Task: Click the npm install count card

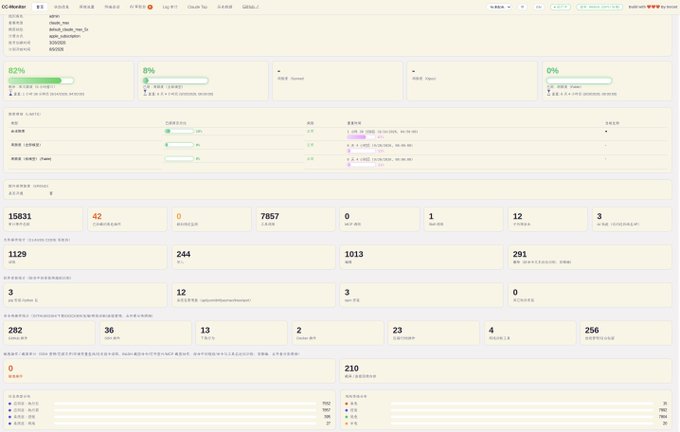Action: click(422, 295)
